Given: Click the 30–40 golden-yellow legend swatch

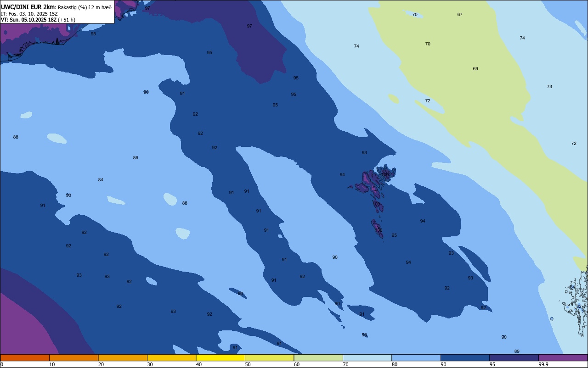Looking at the screenshot, I should [x=171, y=357].
